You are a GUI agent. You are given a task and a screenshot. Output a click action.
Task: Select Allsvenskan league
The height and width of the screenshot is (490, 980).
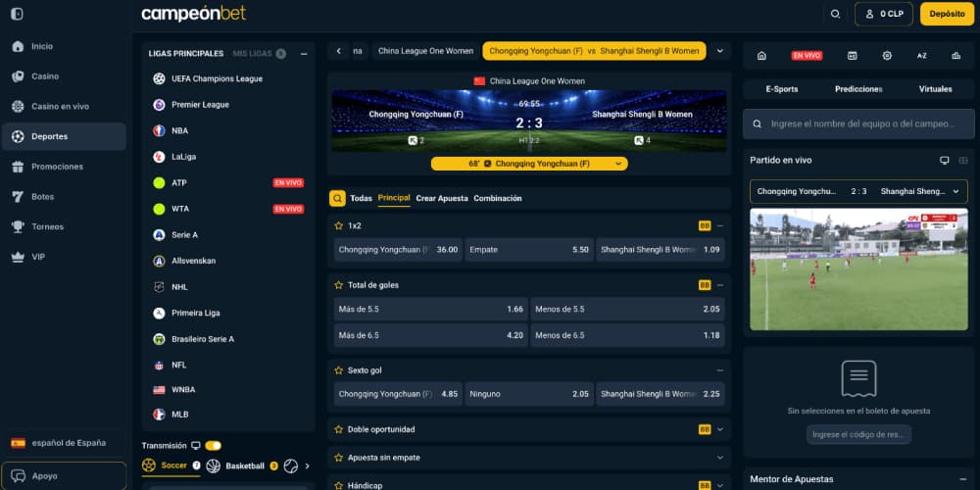click(x=228, y=261)
